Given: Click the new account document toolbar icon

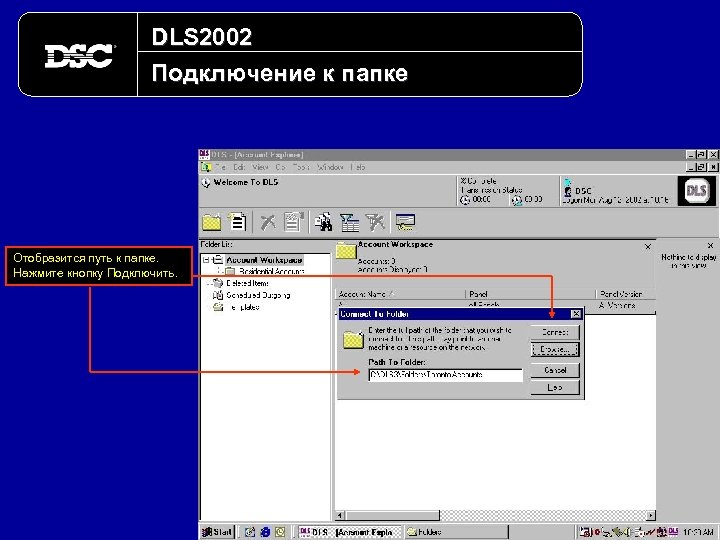Looking at the screenshot, I should coord(237,221).
